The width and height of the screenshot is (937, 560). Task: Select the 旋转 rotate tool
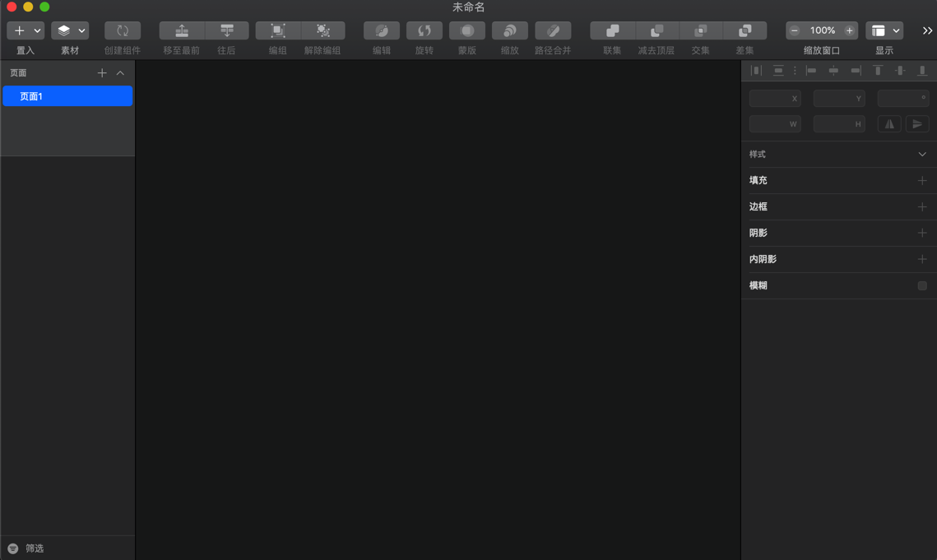click(x=424, y=30)
